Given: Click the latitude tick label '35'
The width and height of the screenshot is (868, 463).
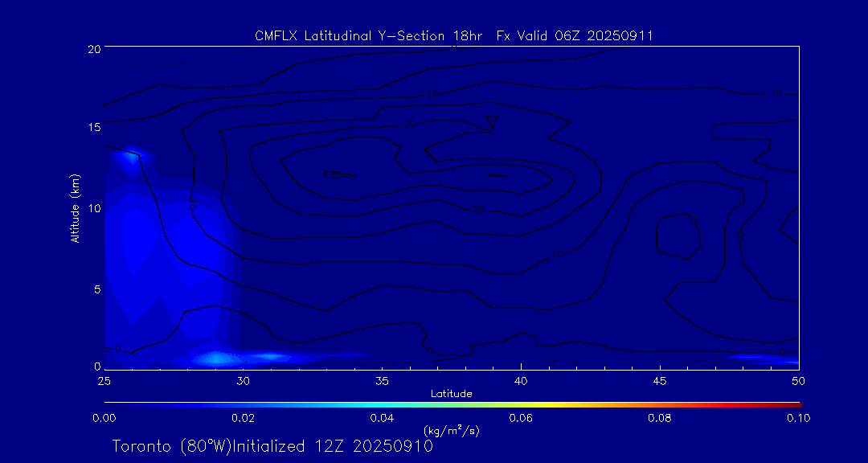Looking at the screenshot, I should pyautogui.click(x=382, y=381).
